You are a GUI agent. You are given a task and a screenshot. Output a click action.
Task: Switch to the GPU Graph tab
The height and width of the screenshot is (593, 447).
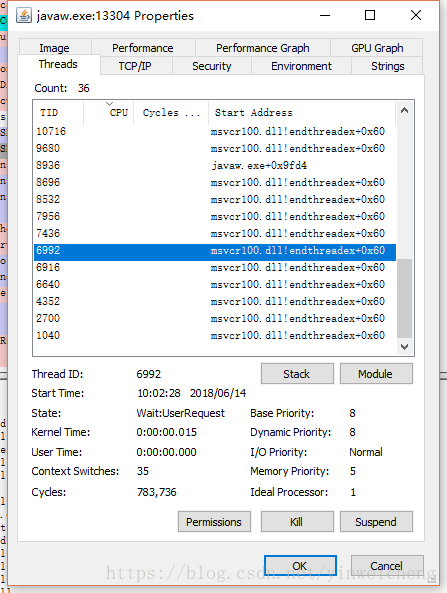(377, 48)
